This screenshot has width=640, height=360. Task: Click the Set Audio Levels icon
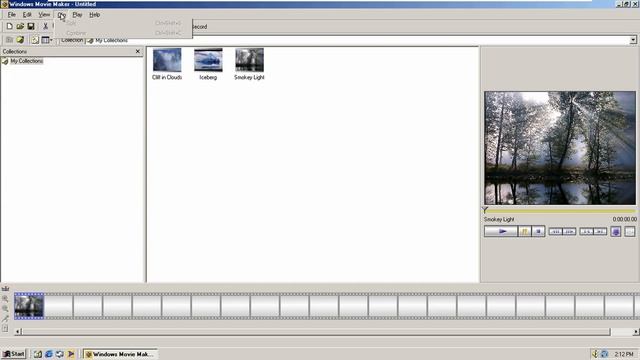click(5, 328)
